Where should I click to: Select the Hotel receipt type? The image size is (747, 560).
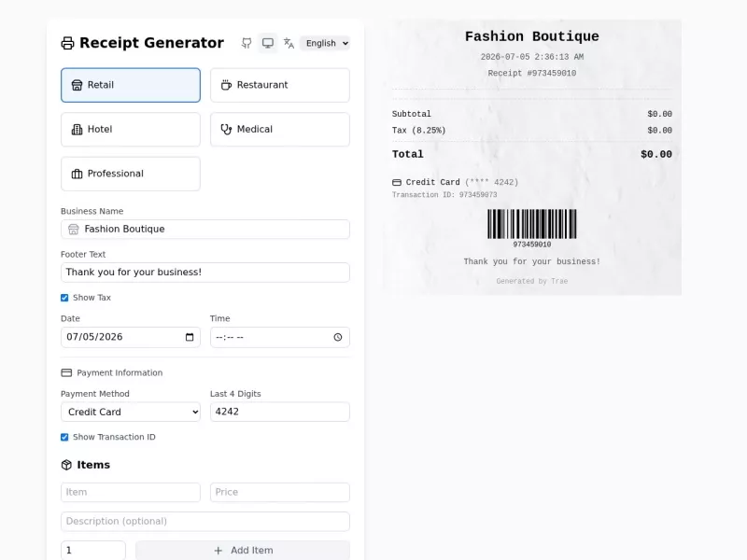[x=131, y=130]
